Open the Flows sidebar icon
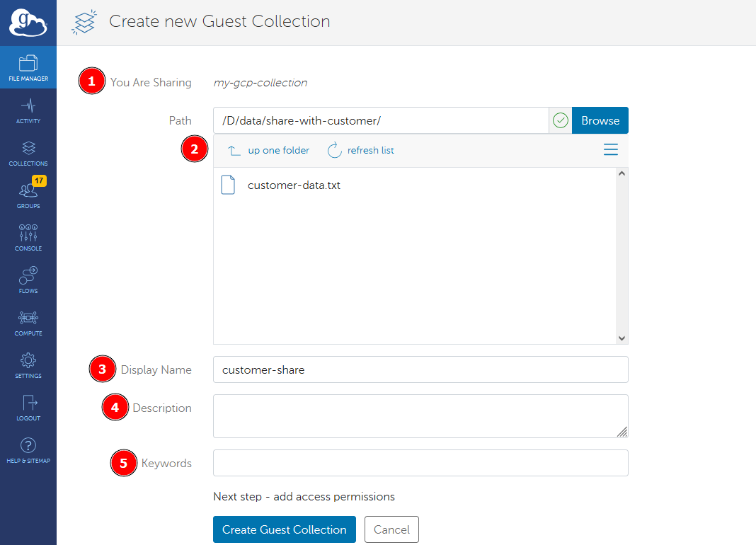 (28, 280)
